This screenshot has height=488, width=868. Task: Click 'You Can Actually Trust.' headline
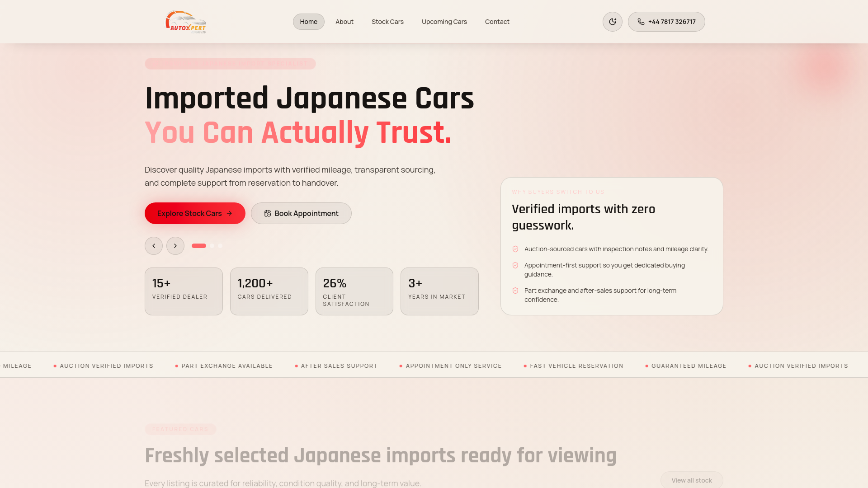click(298, 132)
